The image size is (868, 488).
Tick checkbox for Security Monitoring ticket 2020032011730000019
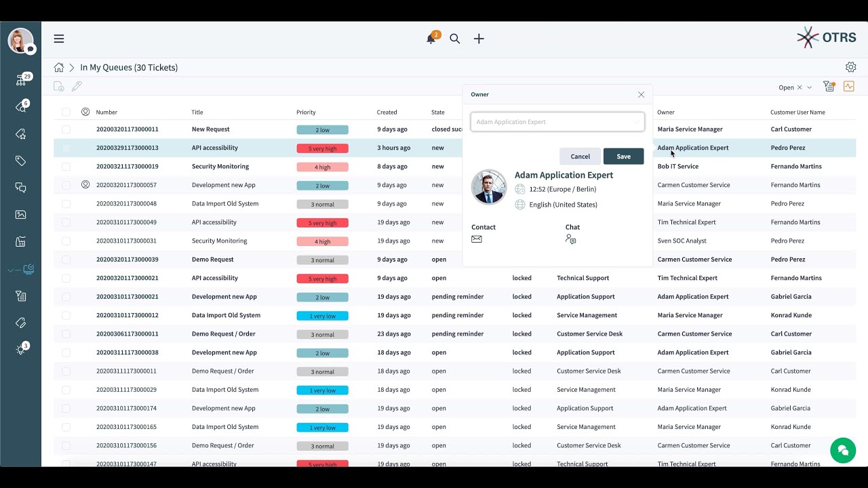tap(66, 167)
